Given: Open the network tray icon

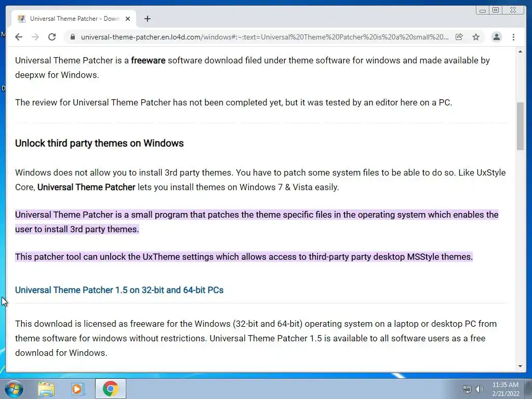Looking at the screenshot, I should (467, 389).
